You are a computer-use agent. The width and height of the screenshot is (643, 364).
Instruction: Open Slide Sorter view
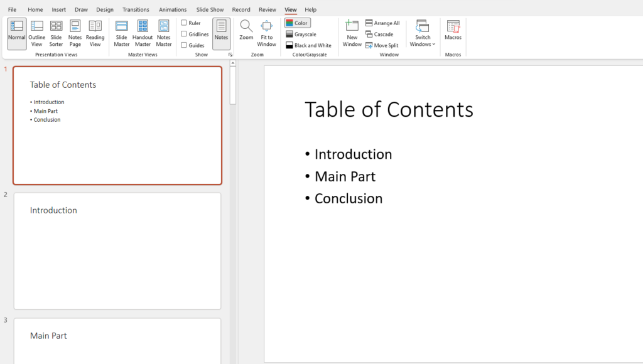click(56, 33)
